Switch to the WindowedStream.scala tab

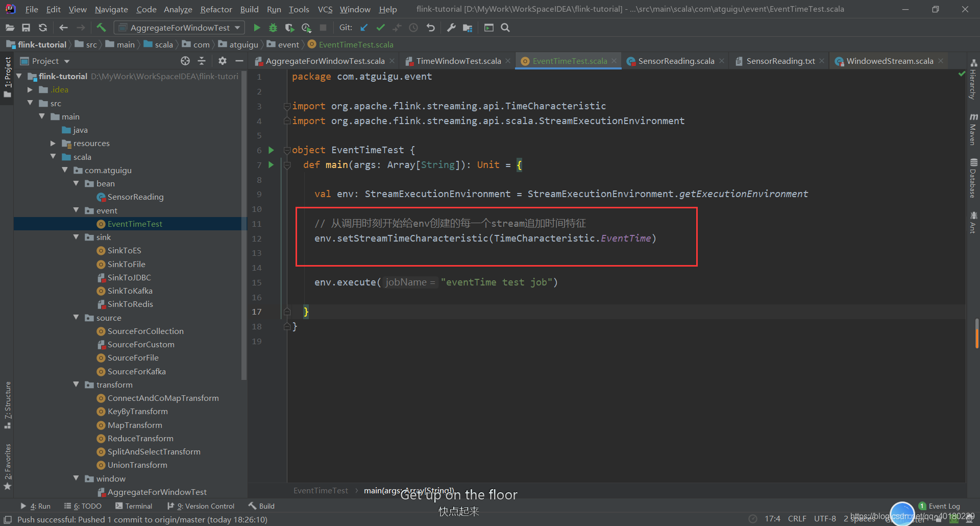[x=889, y=61]
